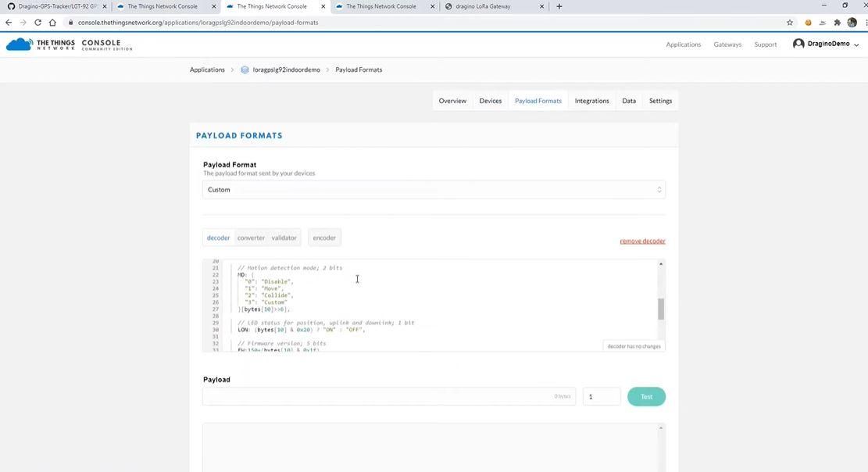Open the DraginoDemo account menu chevron

tap(856, 45)
